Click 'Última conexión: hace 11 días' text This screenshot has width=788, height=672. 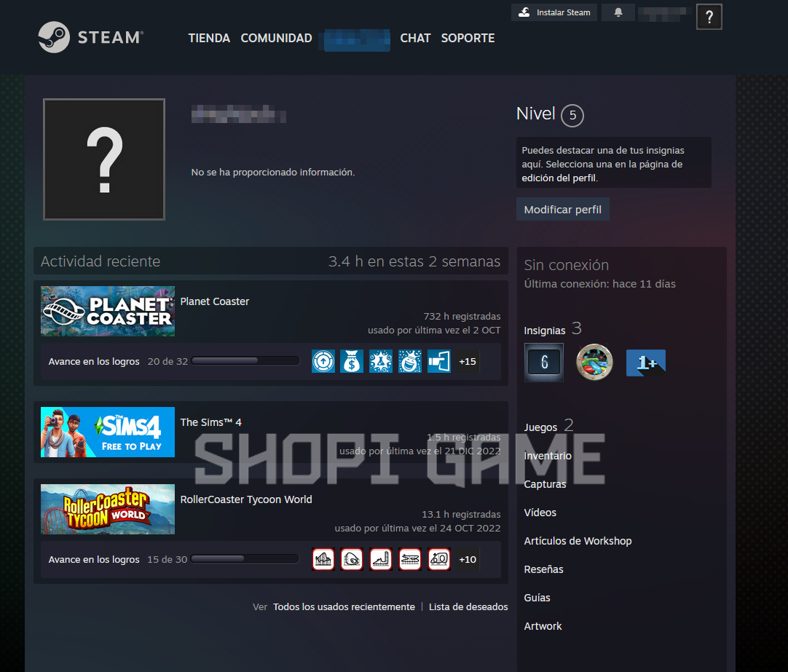point(599,284)
